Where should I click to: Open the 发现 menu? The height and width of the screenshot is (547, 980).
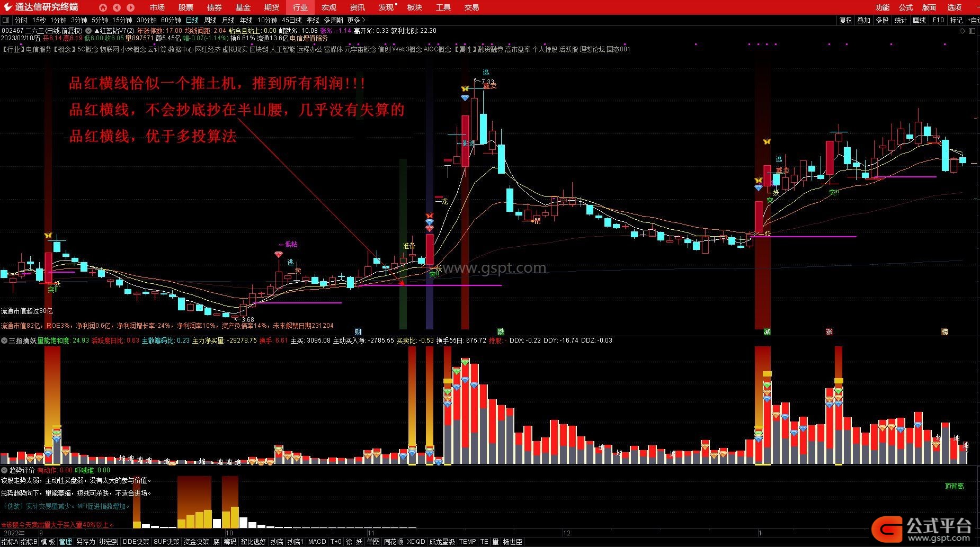387,7
